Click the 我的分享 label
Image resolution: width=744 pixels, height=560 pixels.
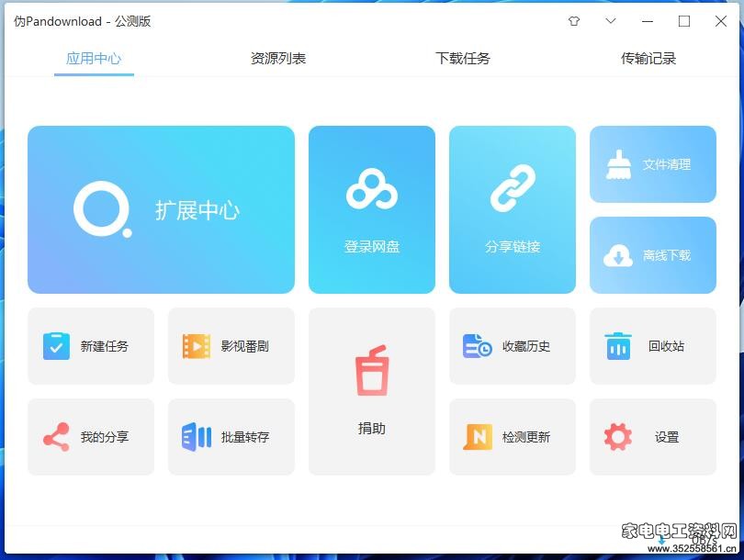(105, 437)
